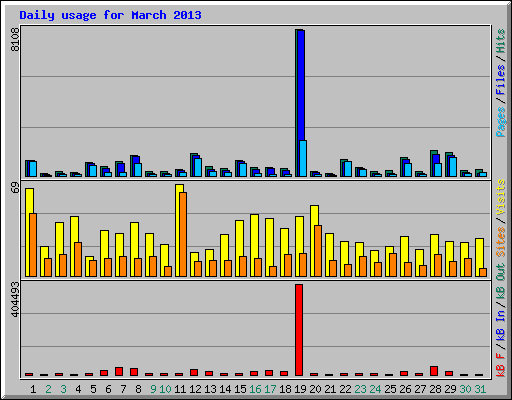Select the red kB bar for day 28

point(434,371)
